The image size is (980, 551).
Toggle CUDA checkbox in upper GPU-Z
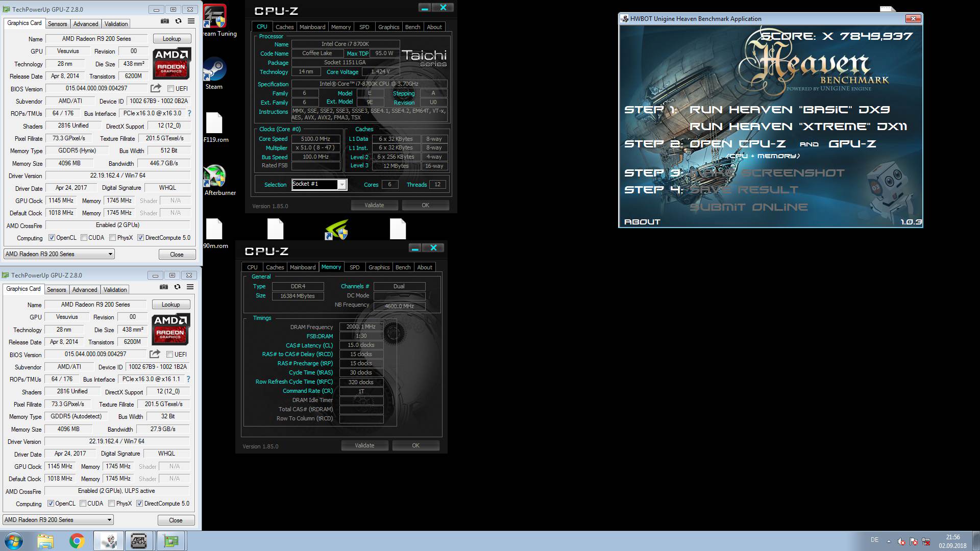point(84,238)
